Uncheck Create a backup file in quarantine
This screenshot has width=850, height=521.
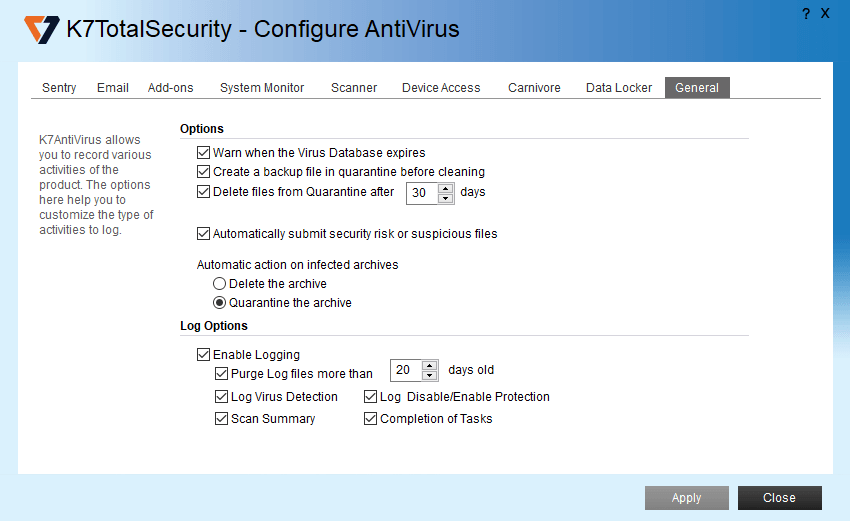click(x=204, y=172)
